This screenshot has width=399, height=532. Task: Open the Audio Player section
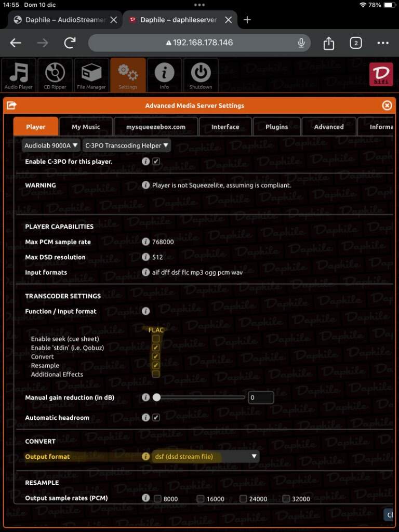19,75
